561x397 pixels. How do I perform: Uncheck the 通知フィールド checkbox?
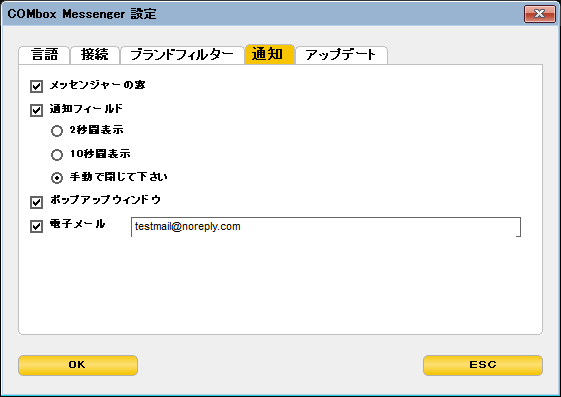(x=36, y=110)
